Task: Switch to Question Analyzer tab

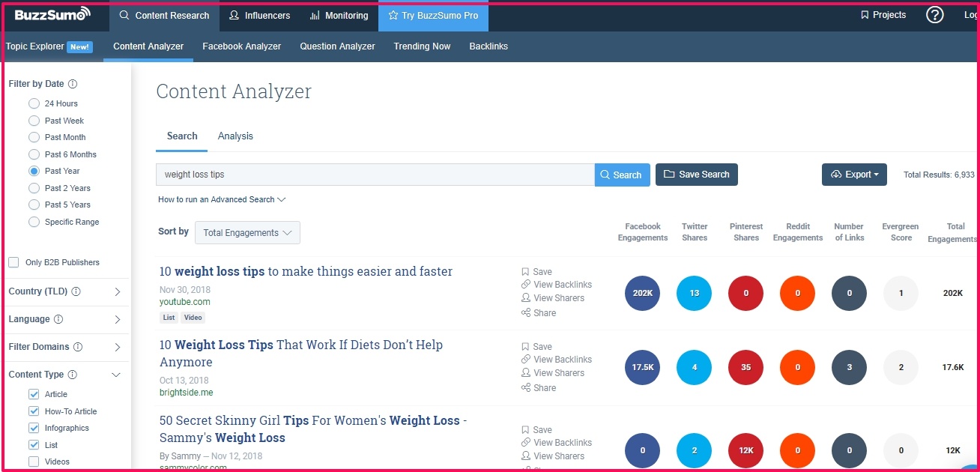Action: 338,46
